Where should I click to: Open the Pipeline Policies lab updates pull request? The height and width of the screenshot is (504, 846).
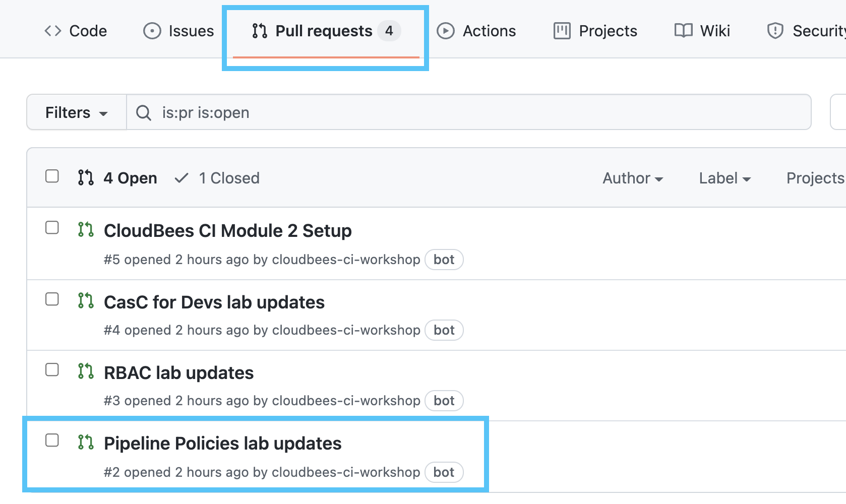pyautogui.click(x=222, y=444)
